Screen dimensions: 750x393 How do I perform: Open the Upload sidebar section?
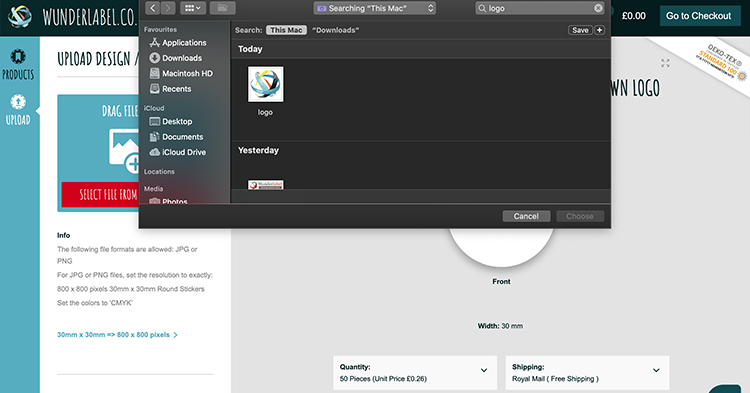[18, 110]
